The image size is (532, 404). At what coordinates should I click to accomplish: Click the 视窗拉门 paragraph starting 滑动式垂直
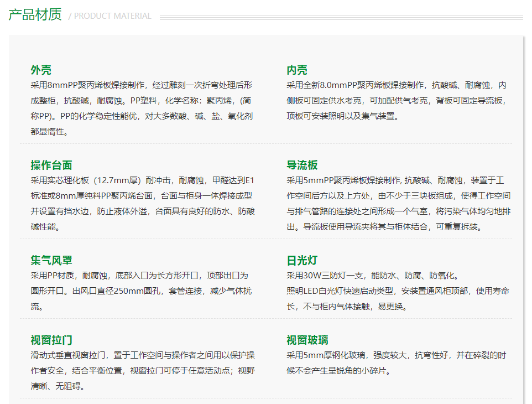142,371
